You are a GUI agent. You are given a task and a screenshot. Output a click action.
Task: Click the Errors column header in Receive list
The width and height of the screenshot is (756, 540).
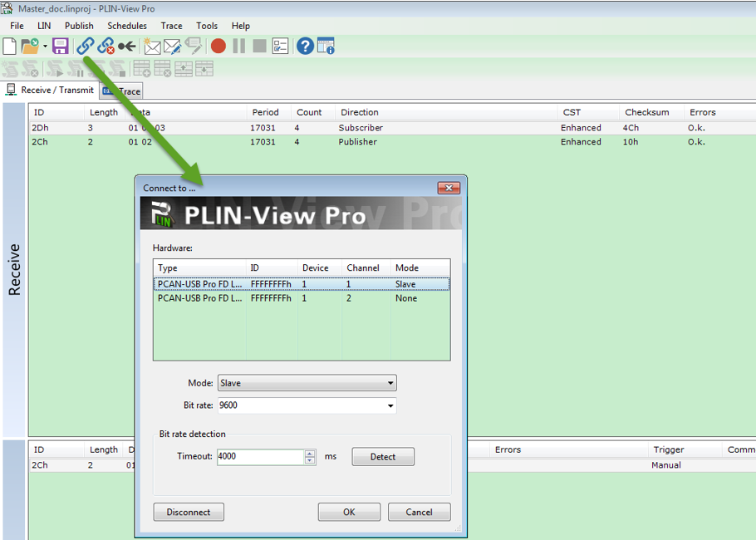719,112
